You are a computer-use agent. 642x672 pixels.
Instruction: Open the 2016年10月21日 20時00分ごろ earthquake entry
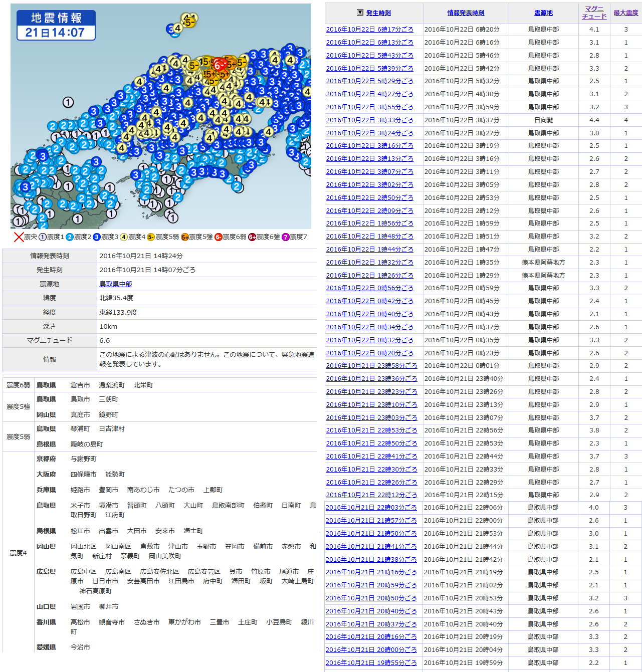click(x=371, y=650)
